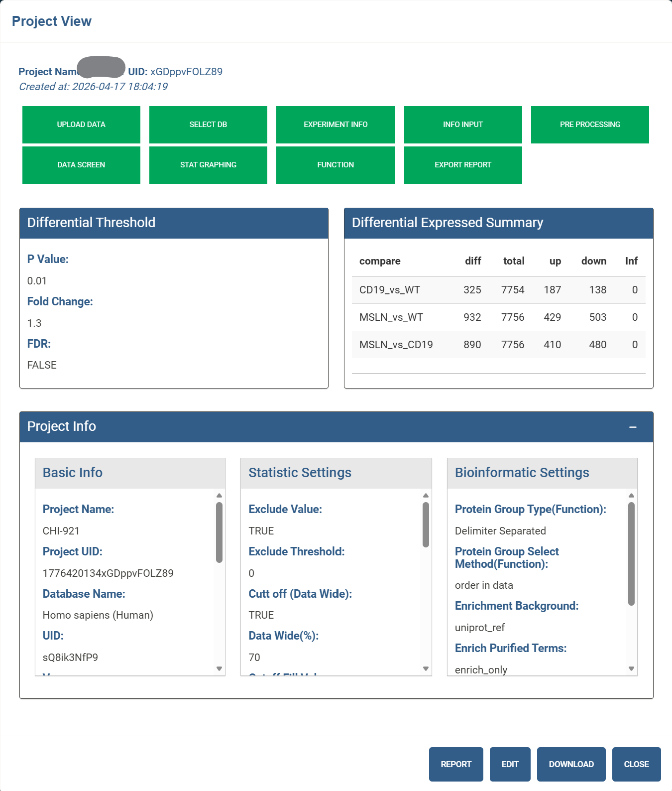This screenshot has width=672, height=791.
Task: Click the 'compare' column header
Action: coord(380,261)
